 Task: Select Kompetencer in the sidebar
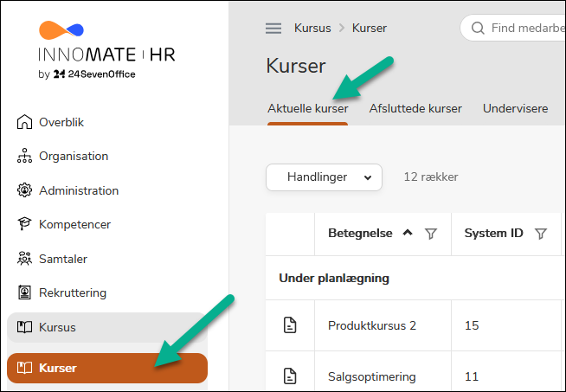(74, 224)
